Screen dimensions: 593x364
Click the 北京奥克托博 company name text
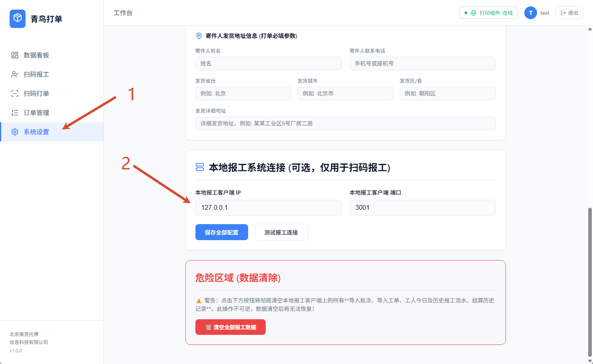click(24, 334)
